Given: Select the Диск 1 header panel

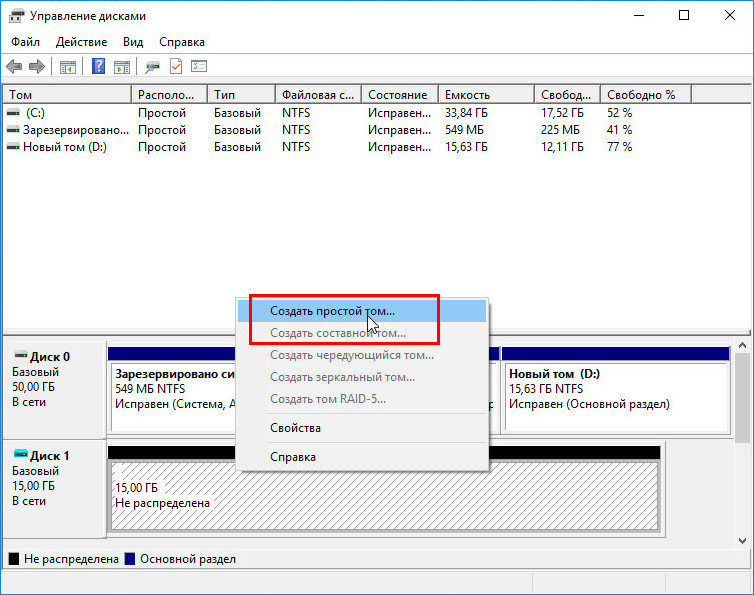Looking at the screenshot, I should click(54, 488).
